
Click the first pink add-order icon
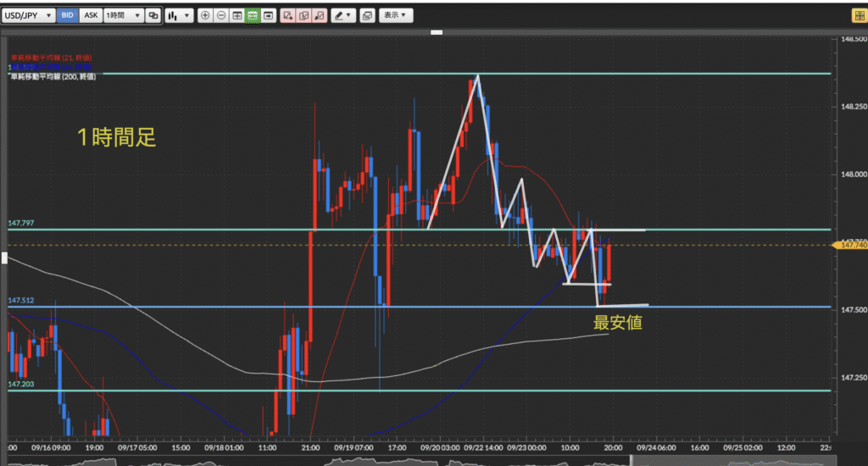(x=288, y=15)
